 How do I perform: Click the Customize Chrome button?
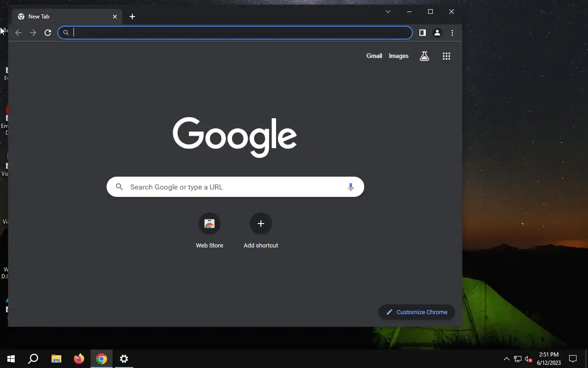(417, 312)
